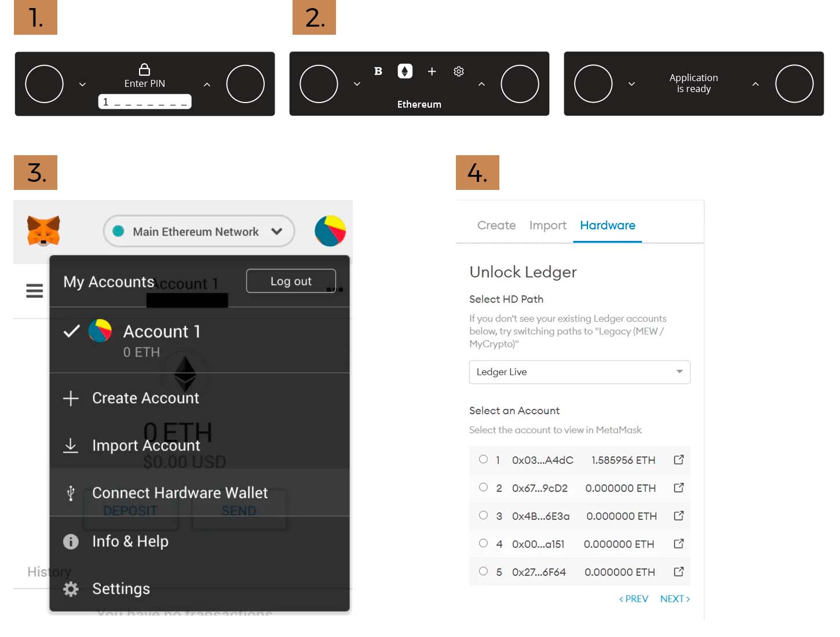Choose Create Account from the menu
This screenshot has height=637, width=840.
click(x=200, y=398)
